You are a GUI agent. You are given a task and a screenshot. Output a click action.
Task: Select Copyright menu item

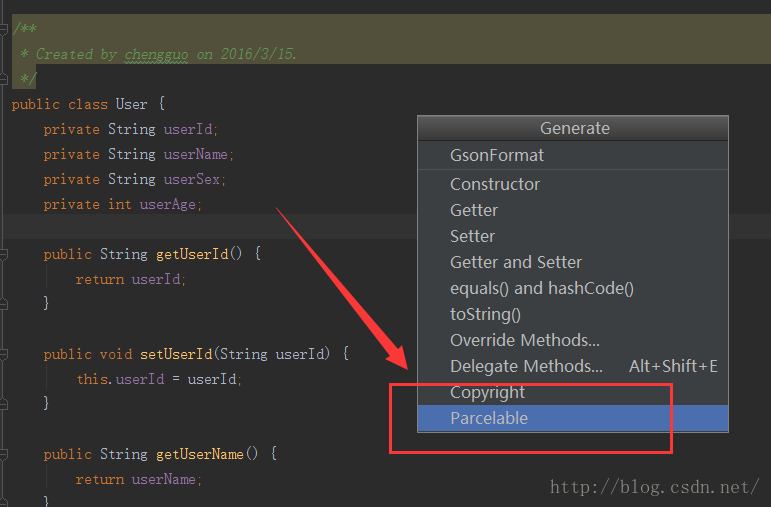(x=573, y=392)
